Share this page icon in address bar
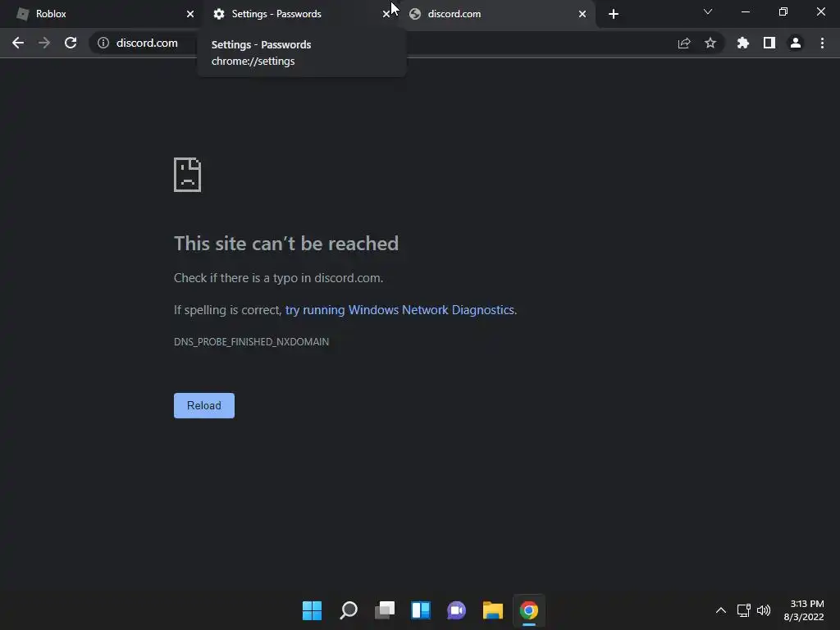 point(684,43)
